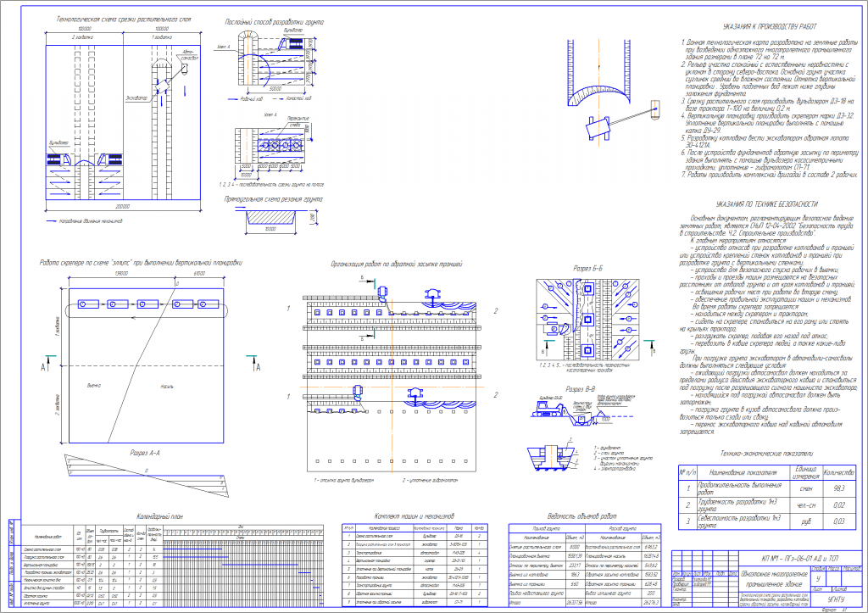Click the 'Расход грунта' header in volumes table

[x=623, y=529]
